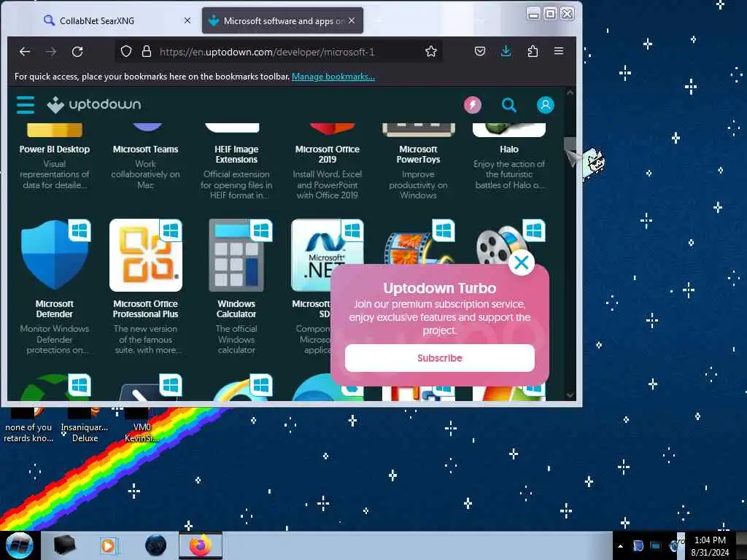
Task: Reload the current Uptodown page
Action: pos(77,52)
